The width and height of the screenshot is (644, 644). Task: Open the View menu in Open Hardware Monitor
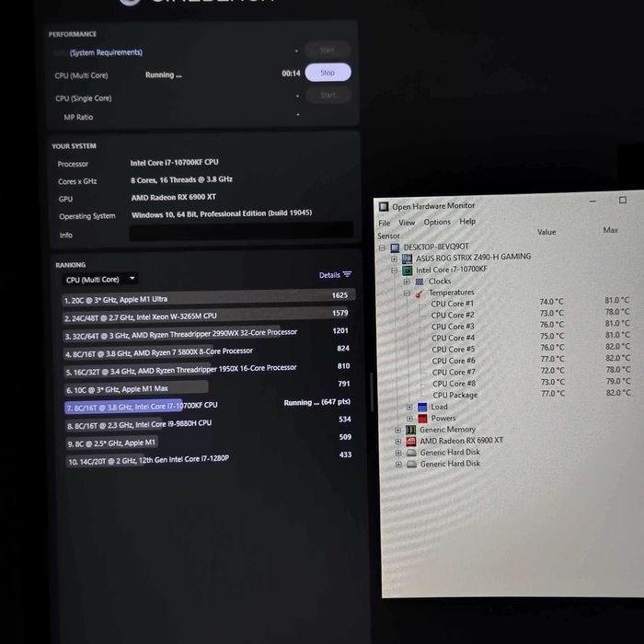point(407,223)
